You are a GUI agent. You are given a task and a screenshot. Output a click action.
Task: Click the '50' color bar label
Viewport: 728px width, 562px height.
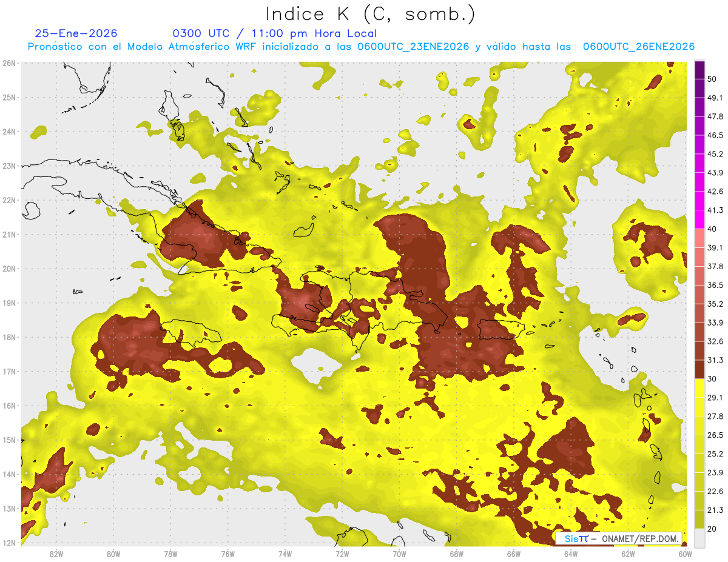[712, 79]
